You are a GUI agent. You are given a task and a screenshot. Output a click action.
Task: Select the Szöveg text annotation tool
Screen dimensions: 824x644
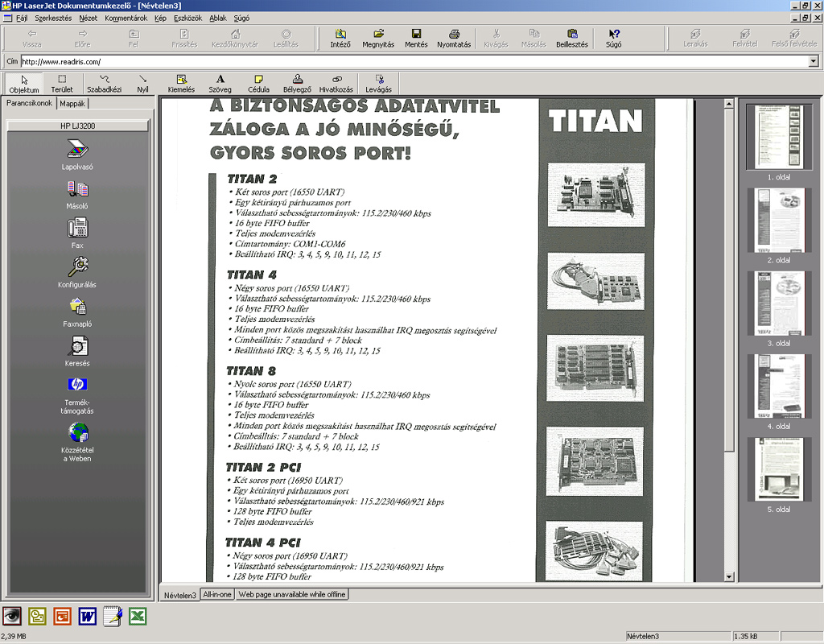tap(220, 84)
